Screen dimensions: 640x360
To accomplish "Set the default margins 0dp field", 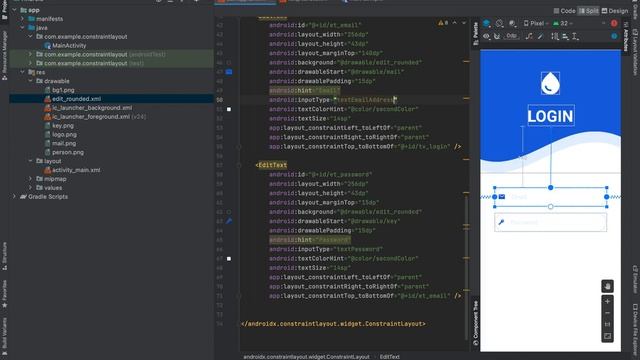I will click(x=511, y=36).
